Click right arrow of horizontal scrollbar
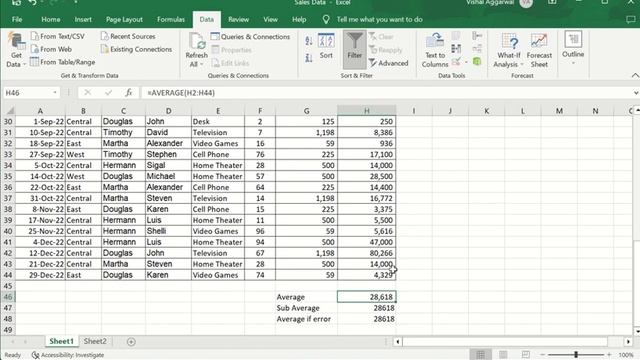The image size is (640, 360). point(628,342)
